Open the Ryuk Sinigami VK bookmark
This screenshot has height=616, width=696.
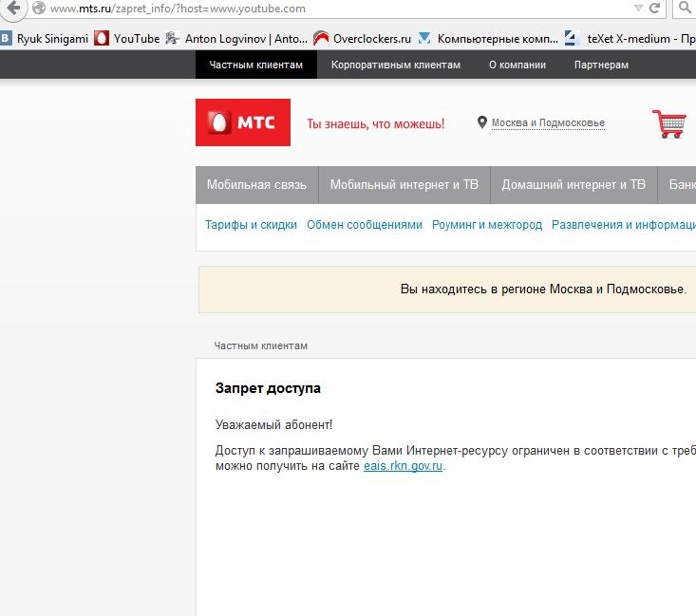click(46, 39)
